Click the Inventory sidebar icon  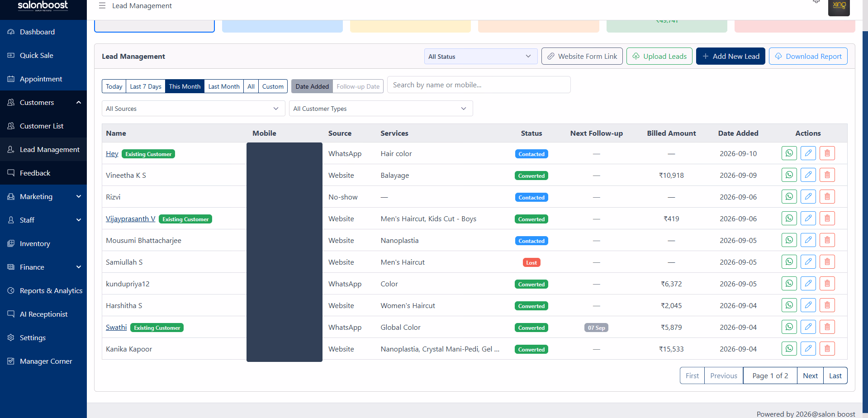11,243
